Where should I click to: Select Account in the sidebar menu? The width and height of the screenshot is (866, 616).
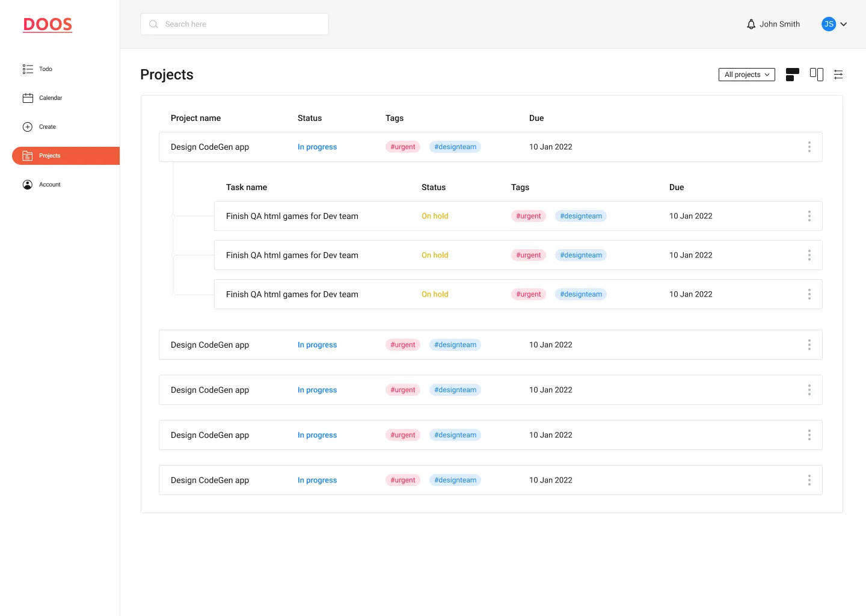click(50, 185)
